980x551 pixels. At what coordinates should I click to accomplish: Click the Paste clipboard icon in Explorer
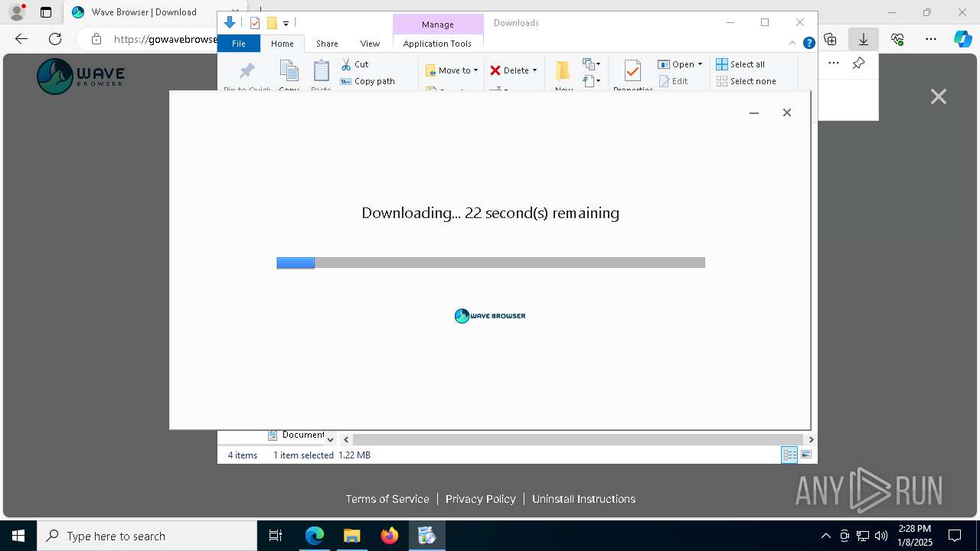322,71
